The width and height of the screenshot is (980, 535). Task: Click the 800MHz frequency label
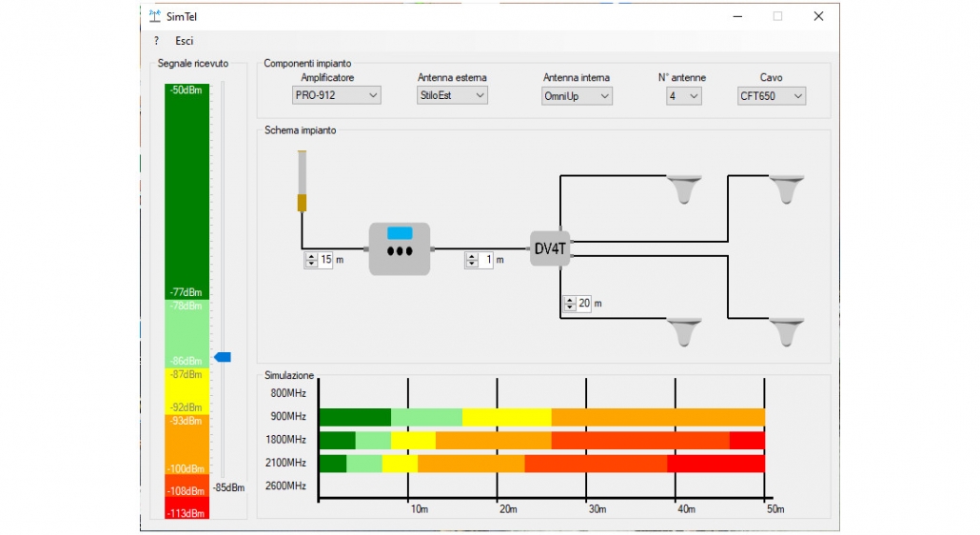[288, 393]
